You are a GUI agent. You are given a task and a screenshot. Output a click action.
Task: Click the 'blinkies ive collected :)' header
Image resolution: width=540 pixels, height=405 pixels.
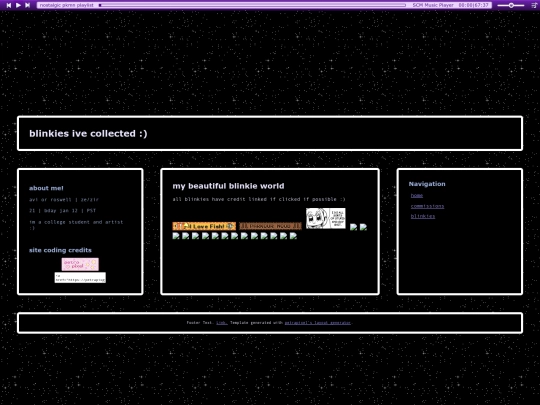(88, 134)
